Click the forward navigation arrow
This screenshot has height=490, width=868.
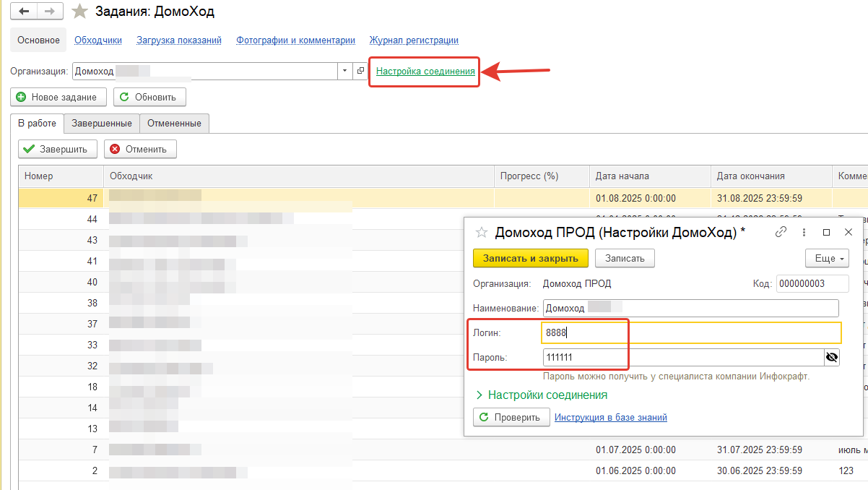[x=50, y=12]
